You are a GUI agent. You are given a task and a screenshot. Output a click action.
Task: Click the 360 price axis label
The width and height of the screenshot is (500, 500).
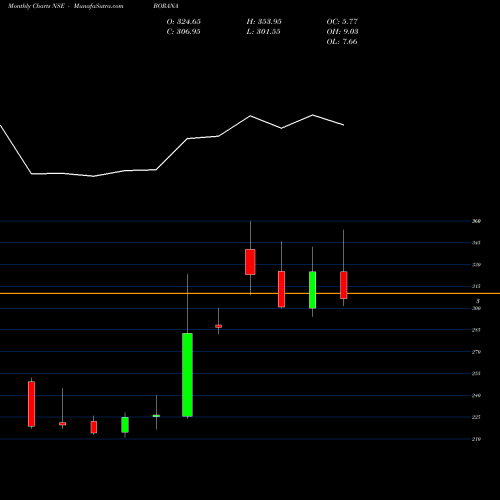(x=476, y=221)
